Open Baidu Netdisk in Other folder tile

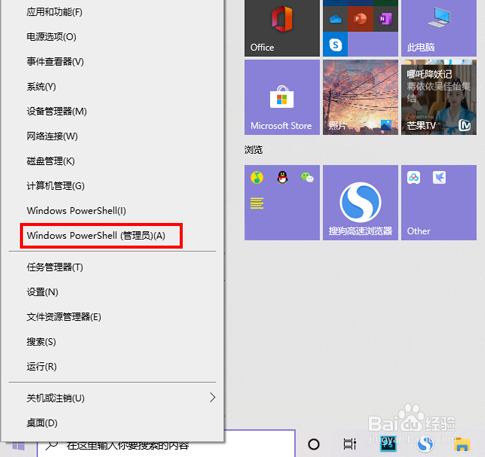click(414, 178)
